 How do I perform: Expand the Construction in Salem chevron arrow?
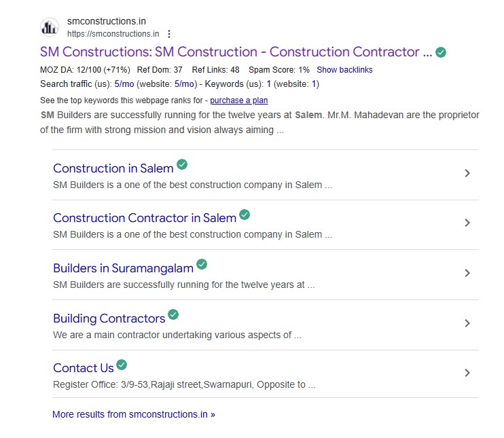[467, 173]
